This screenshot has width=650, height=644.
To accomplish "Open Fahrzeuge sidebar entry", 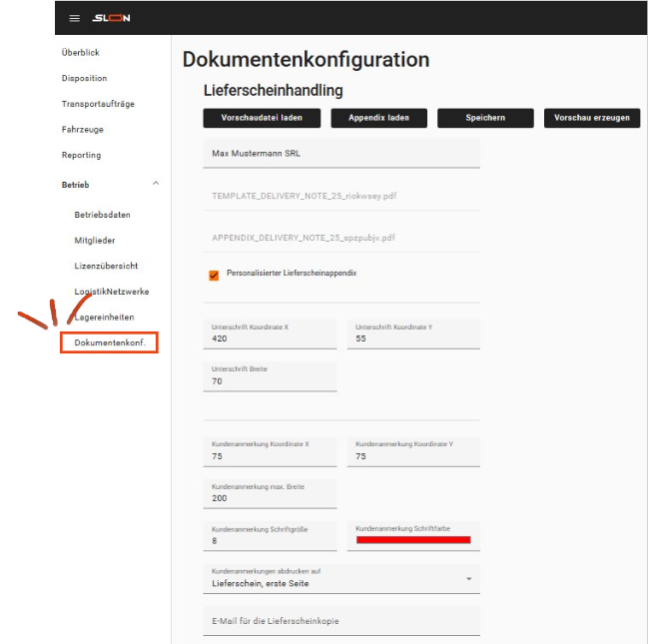I will click(x=83, y=130).
